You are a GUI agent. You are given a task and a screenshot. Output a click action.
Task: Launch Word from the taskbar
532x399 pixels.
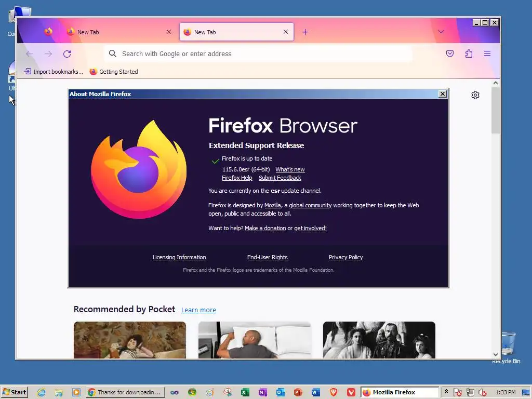point(315,392)
